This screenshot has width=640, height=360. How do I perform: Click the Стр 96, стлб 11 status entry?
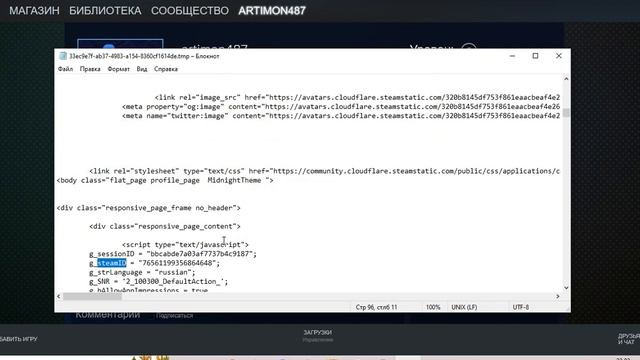tap(376, 307)
